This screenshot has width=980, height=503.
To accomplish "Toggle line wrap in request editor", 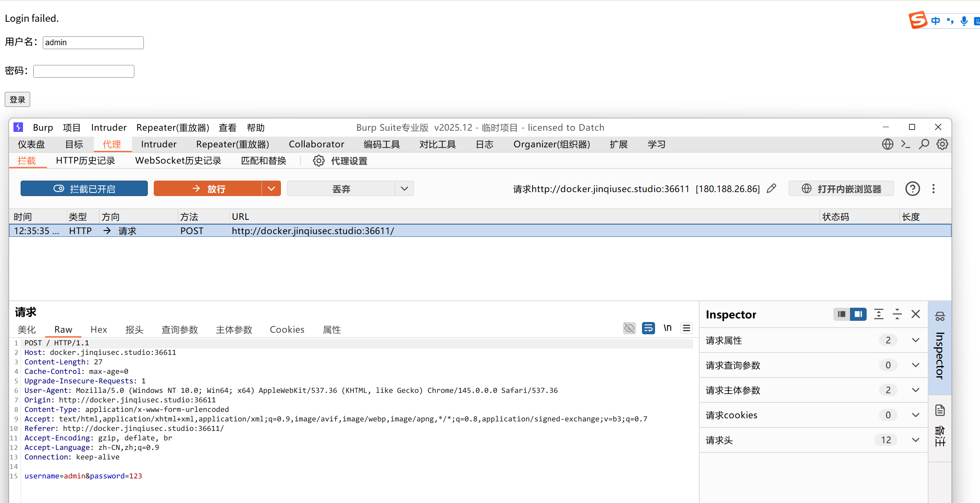I will [648, 328].
